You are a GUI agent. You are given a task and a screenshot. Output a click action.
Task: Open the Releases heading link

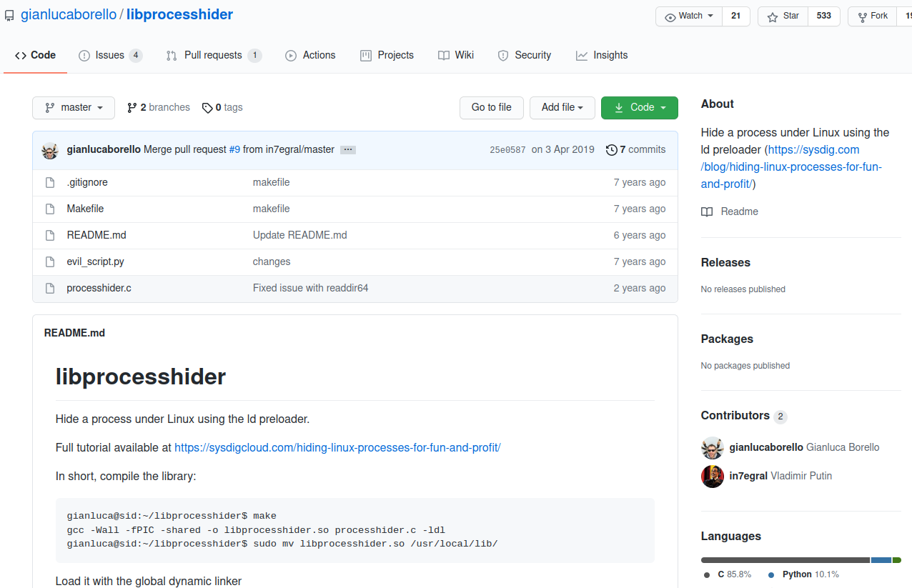[x=725, y=262]
